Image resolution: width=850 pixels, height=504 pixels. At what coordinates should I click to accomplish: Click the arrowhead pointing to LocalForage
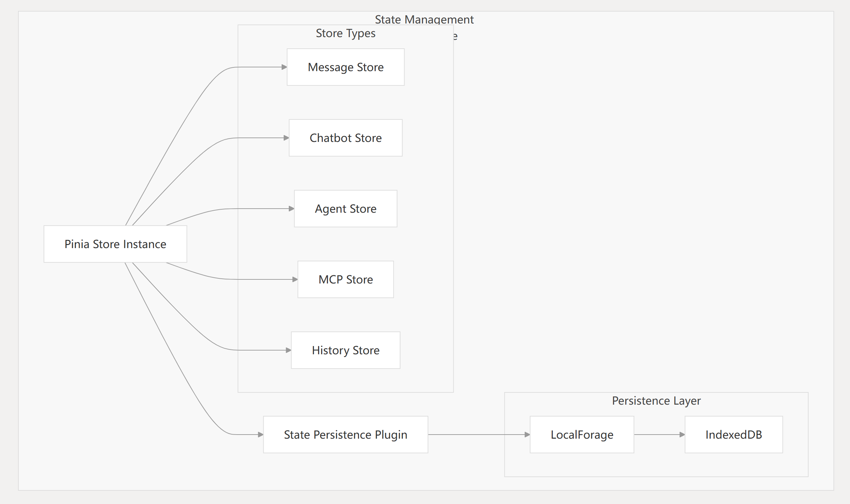point(527,435)
